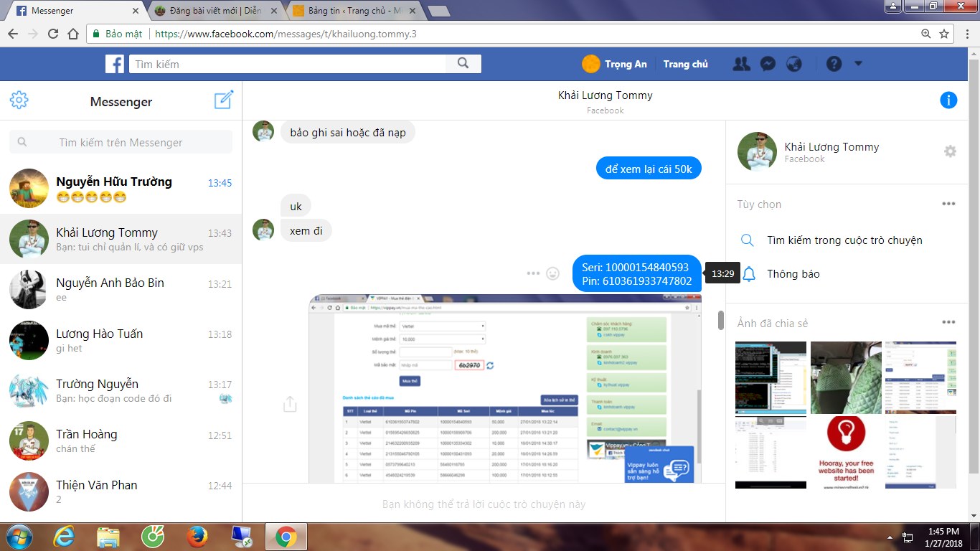980x551 pixels.
Task: Open the Nguyễn Hữu Trường conversation
Action: (121, 189)
